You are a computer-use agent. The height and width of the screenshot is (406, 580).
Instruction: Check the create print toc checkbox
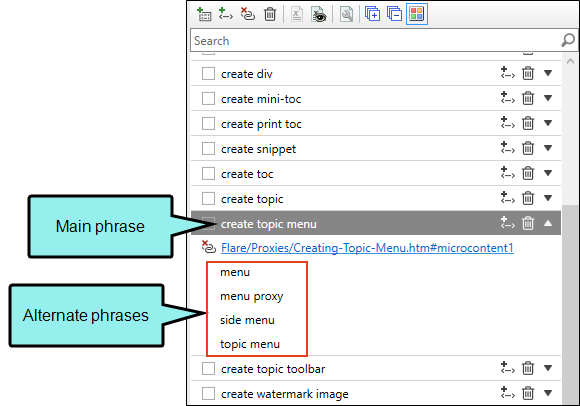[x=208, y=124]
